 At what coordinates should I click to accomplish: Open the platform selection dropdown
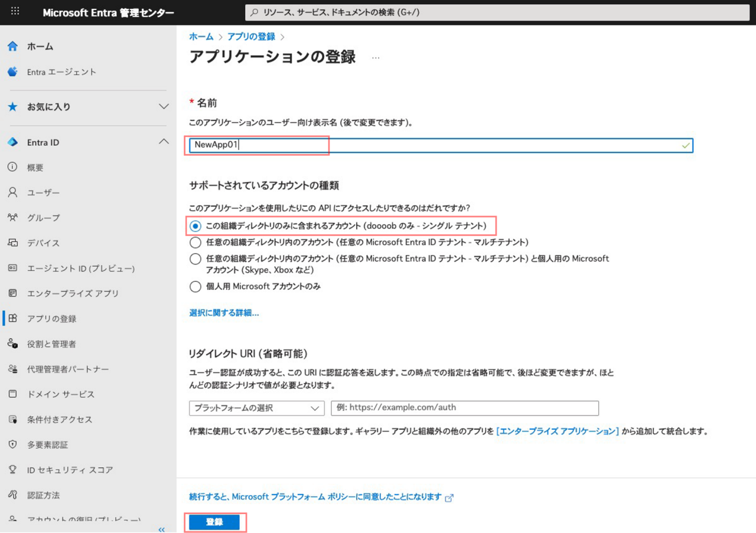tap(256, 408)
